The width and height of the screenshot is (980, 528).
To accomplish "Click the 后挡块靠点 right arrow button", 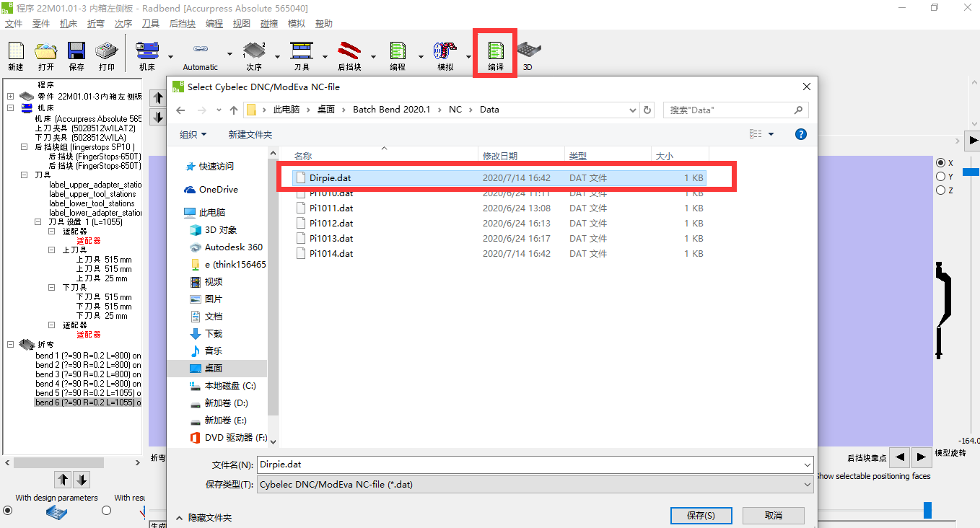I will (x=921, y=457).
